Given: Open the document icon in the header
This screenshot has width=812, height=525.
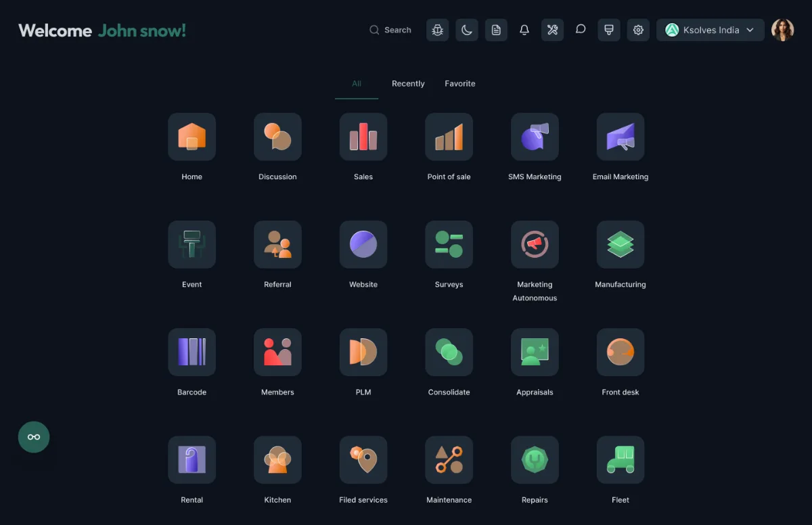Looking at the screenshot, I should 496,30.
